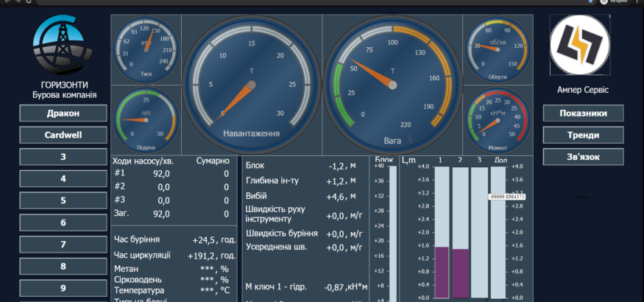The image size is (644, 302).
Task: Click the Блок vertical level bar
Action: [x=392, y=233]
